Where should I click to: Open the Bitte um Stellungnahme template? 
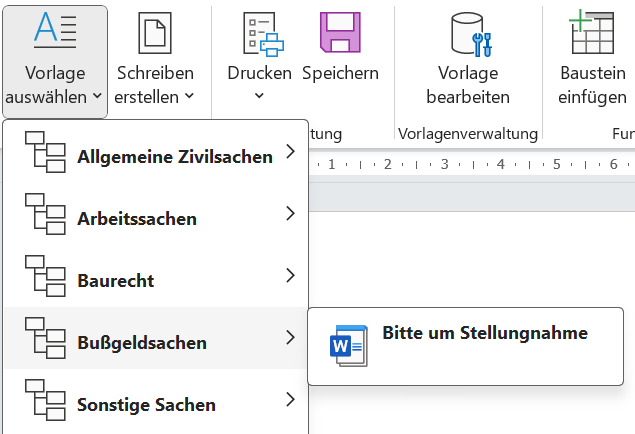click(x=485, y=333)
